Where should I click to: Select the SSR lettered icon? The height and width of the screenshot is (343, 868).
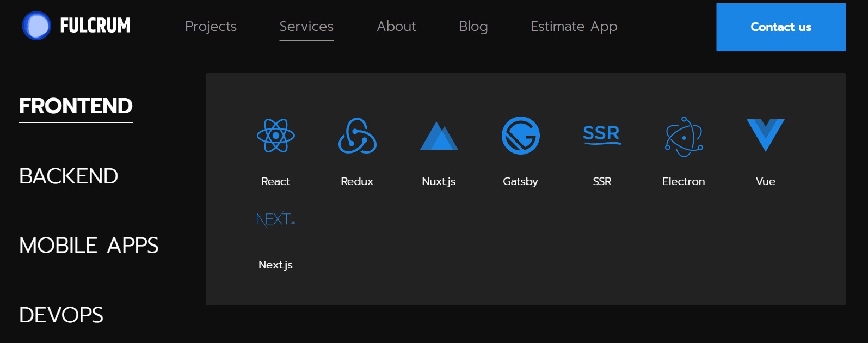[602, 135]
